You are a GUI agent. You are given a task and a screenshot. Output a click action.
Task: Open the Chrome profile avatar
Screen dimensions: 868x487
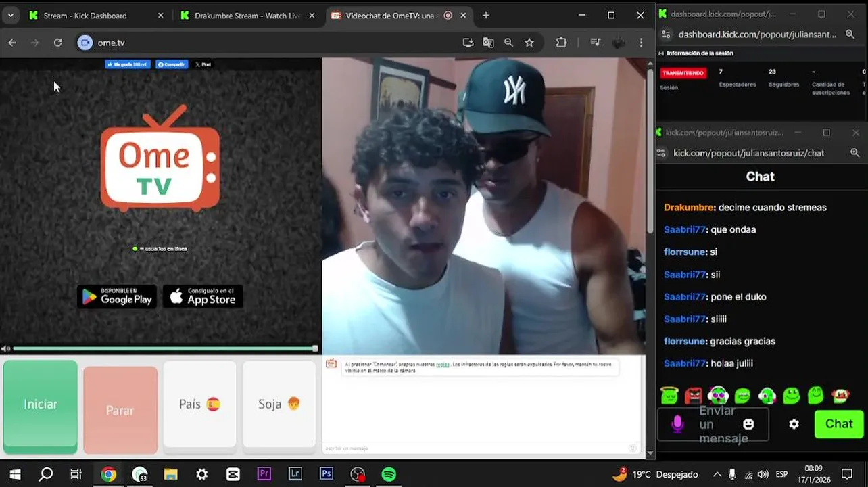click(x=618, y=43)
